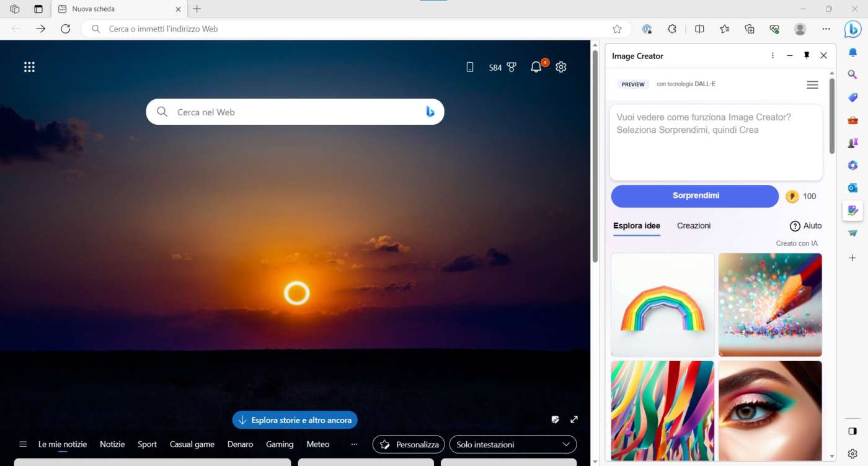Expand more news categories ellipsis
This screenshot has height=466, width=868.
[x=354, y=444]
